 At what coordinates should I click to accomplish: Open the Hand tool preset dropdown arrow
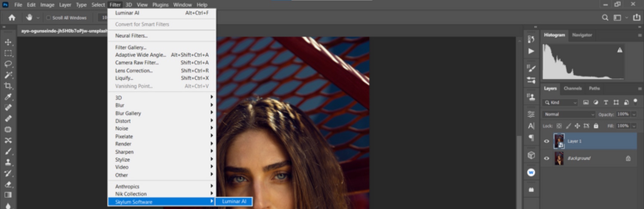(x=38, y=18)
